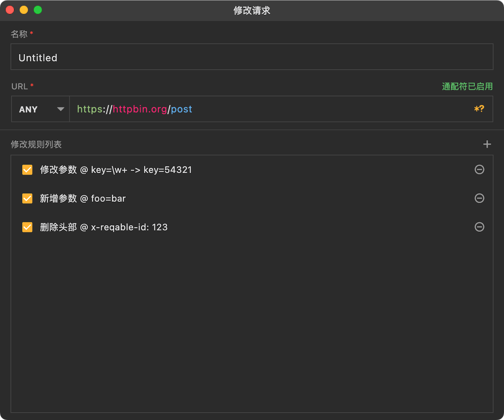The width and height of the screenshot is (504, 420).
Task: Remove the 修改参数 key=54321 rule
Action: (x=479, y=170)
